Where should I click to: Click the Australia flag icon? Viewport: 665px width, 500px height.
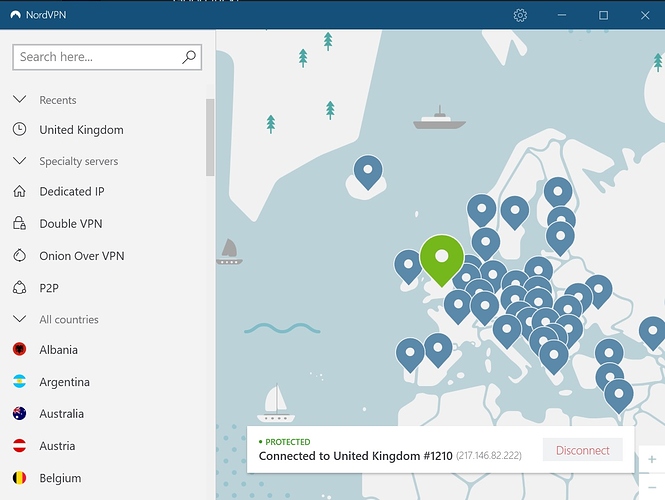pyautogui.click(x=20, y=413)
